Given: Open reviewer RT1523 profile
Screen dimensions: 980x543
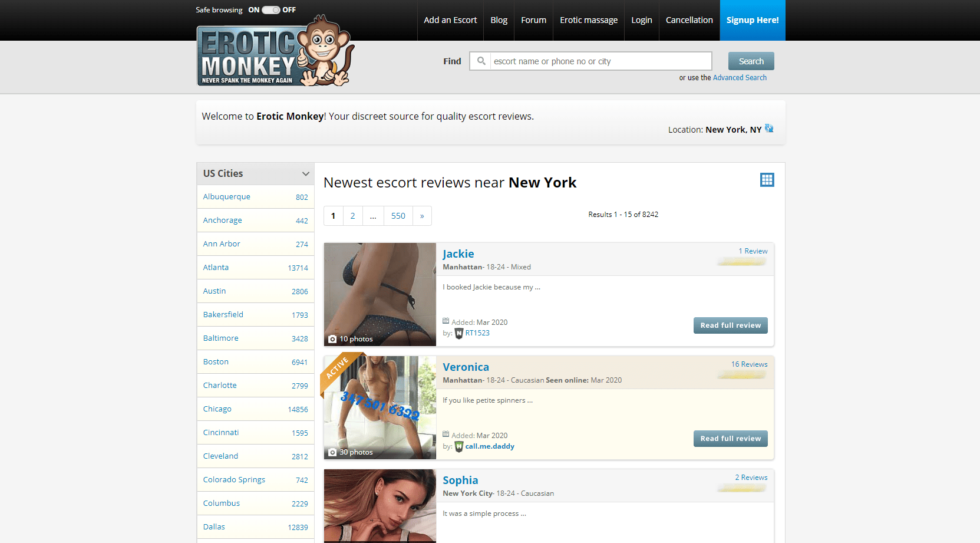Looking at the screenshot, I should (x=477, y=333).
